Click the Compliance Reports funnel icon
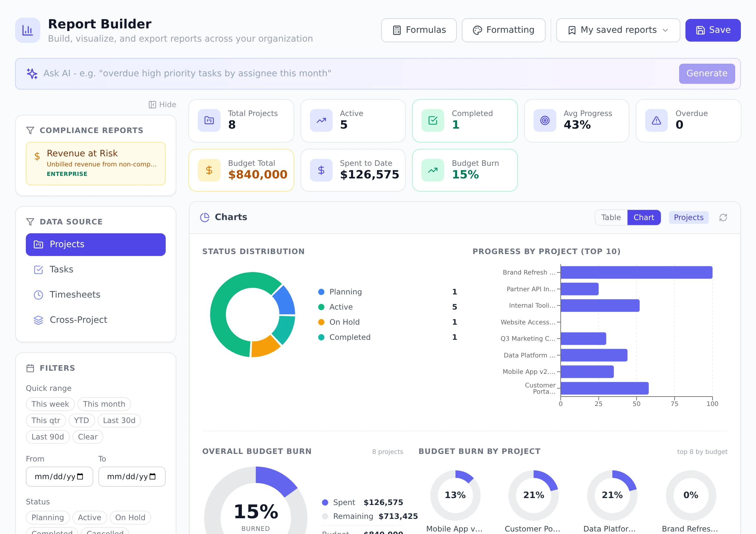Image resolution: width=756 pixels, height=534 pixels. click(30, 131)
